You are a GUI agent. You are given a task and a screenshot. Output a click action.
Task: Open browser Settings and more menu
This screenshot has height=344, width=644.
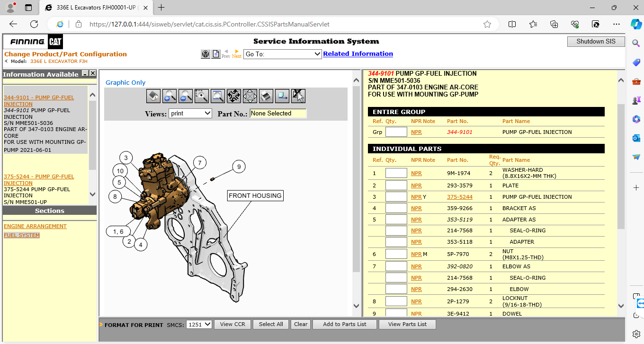click(x=616, y=24)
